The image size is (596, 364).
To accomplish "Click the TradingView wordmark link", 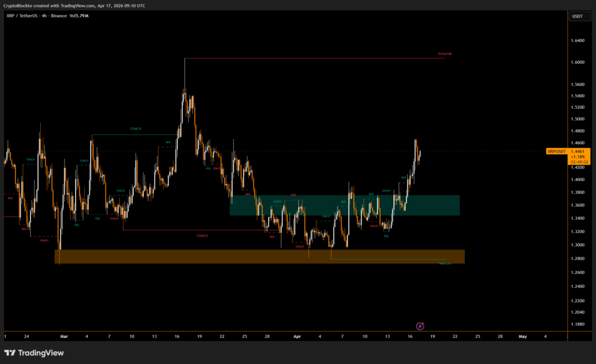I will [x=41, y=352].
